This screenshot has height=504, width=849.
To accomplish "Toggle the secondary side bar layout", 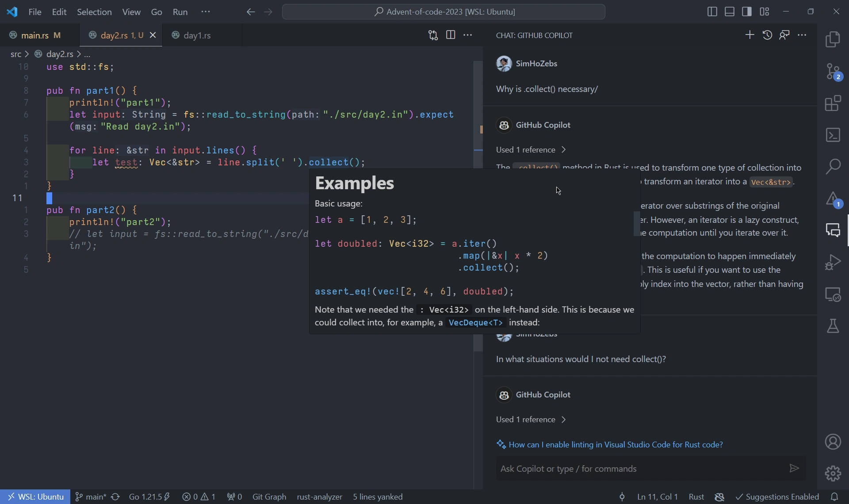I will [x=747, y=12].
